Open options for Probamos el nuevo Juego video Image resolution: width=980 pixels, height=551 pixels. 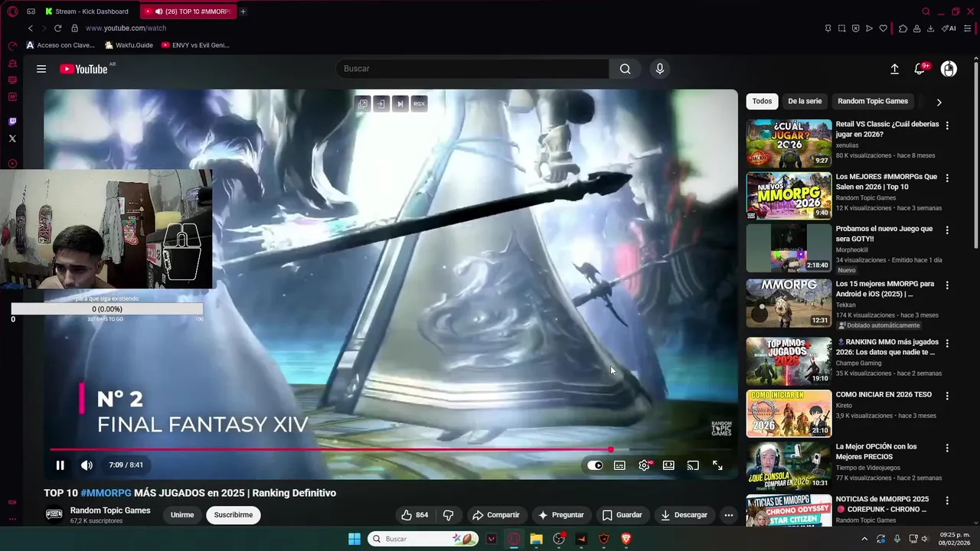947,230
